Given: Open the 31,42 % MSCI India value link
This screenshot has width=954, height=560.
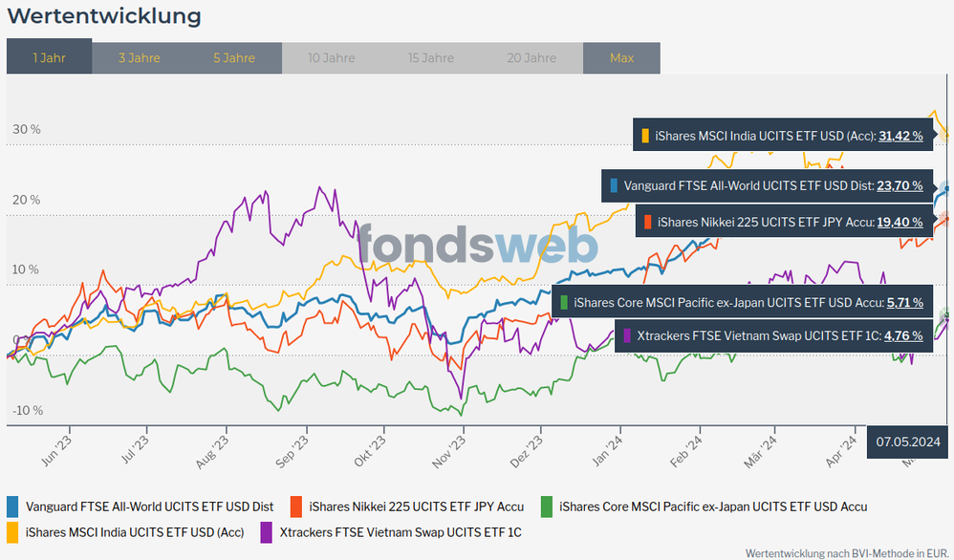Looking at the screenshot, I should coord(900,137).
